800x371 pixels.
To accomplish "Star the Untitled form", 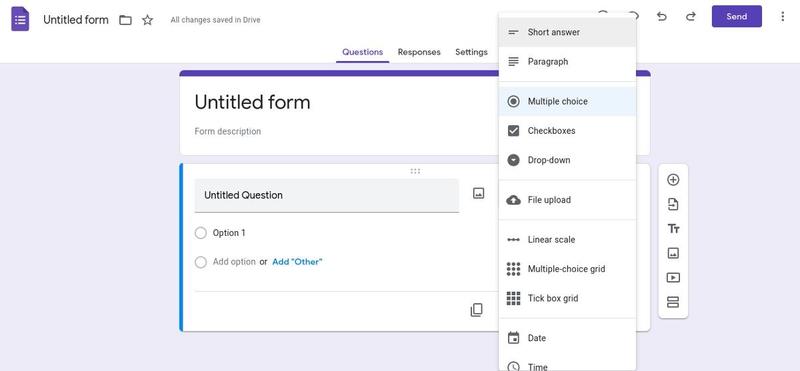I will (147, 20).
